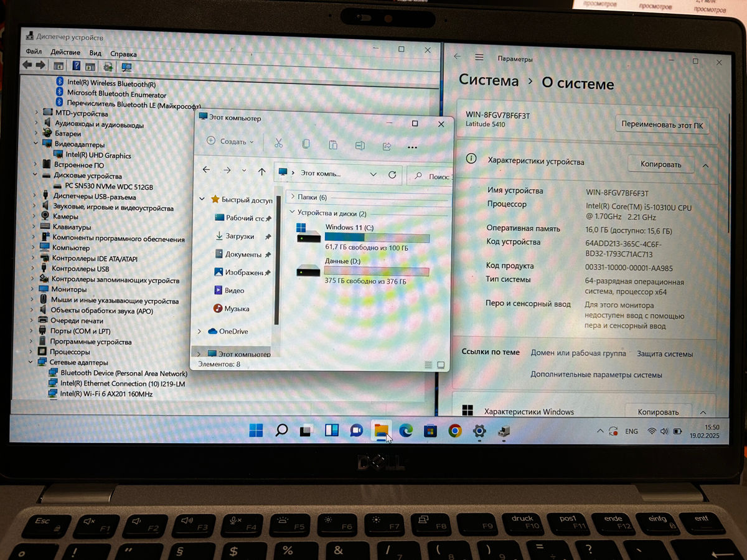The image size is (747, 560).
Task: Collapse the Сетевые адаптеры tree node
Action: (x=31, y=362)
